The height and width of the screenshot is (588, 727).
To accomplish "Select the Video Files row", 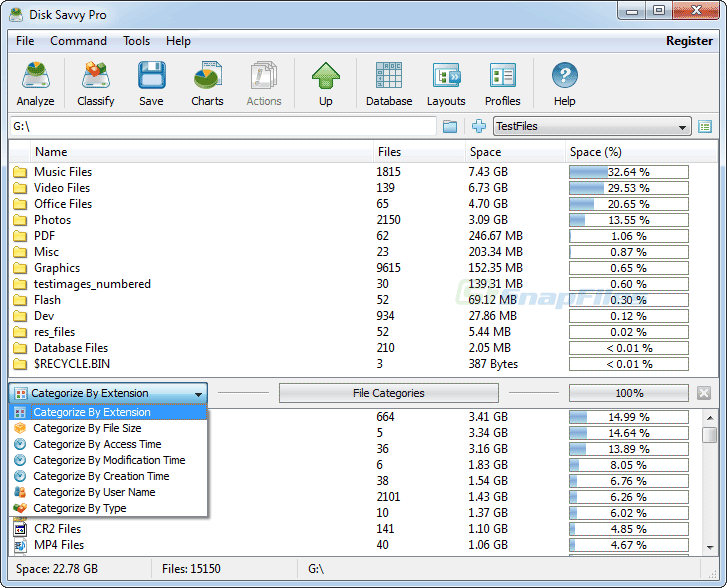I will [364, 188].
